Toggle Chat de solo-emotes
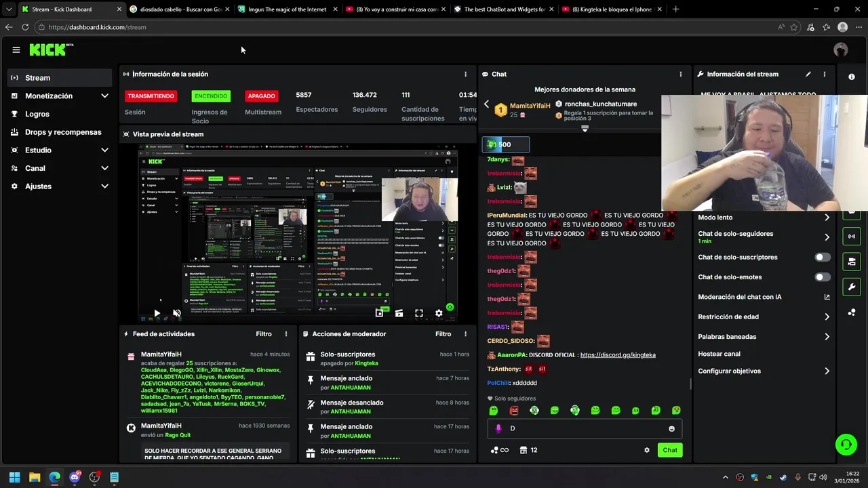The height and width of the screenshot is (488, 868). [823, 277]
